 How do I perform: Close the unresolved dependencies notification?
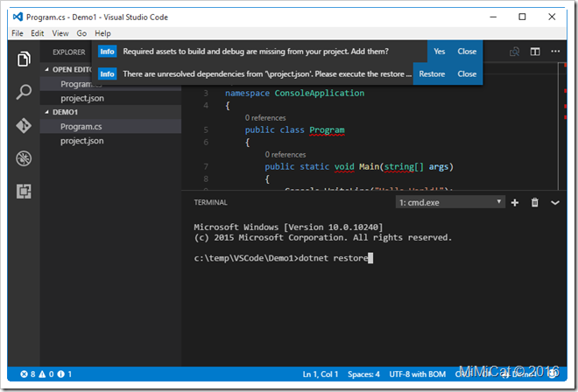[467, 74]
